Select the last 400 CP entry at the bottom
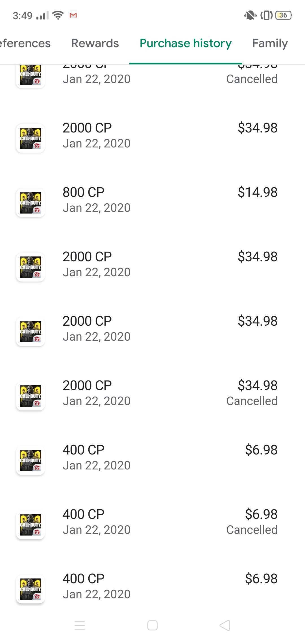Image resolution: width=305 pixels, height=644 pixels. [x=152, y=586]
